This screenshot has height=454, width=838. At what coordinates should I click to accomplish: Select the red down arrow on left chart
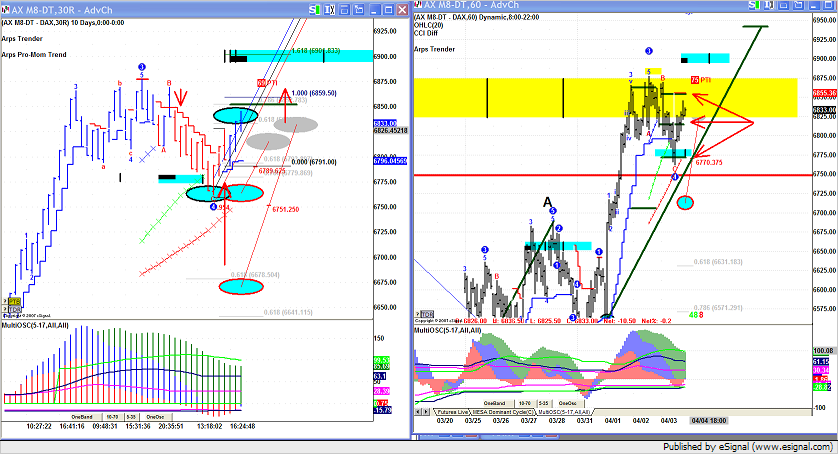(x=182, y=98)
